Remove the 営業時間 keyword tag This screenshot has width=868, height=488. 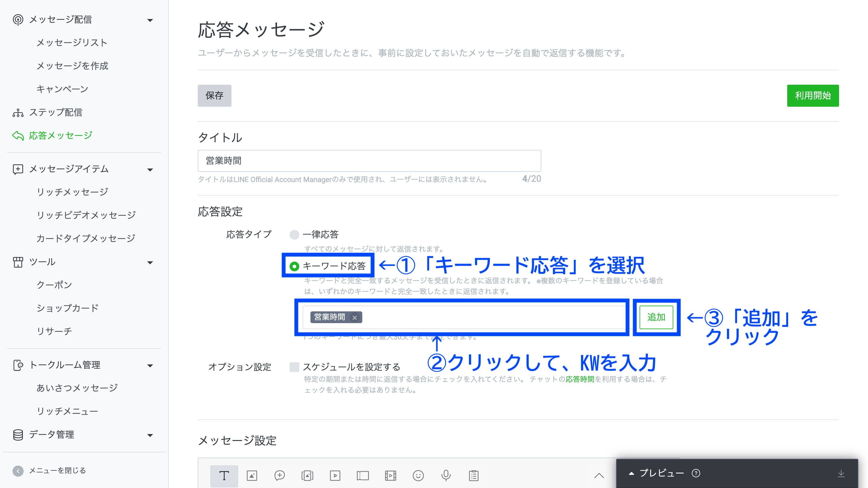click(354, 317)
